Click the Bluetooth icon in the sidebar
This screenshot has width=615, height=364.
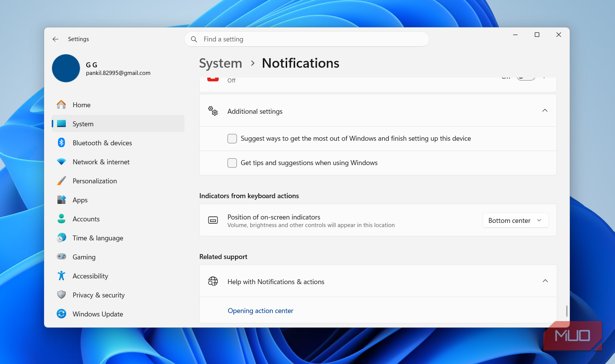click(61, 143)
